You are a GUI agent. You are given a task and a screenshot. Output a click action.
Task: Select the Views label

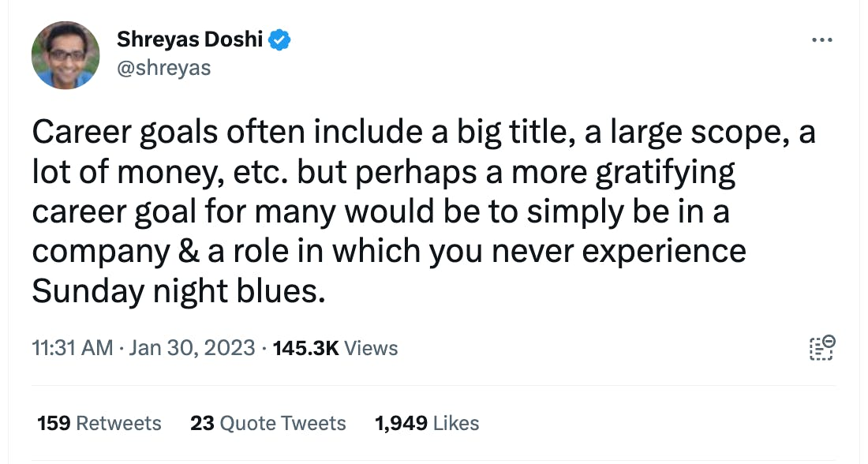372,348
